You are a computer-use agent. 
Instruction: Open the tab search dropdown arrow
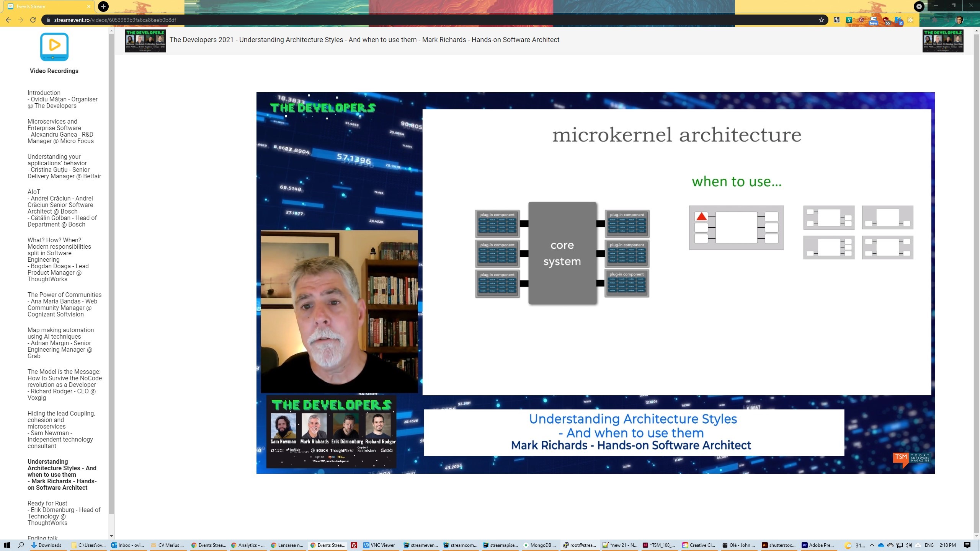[919, 6]
